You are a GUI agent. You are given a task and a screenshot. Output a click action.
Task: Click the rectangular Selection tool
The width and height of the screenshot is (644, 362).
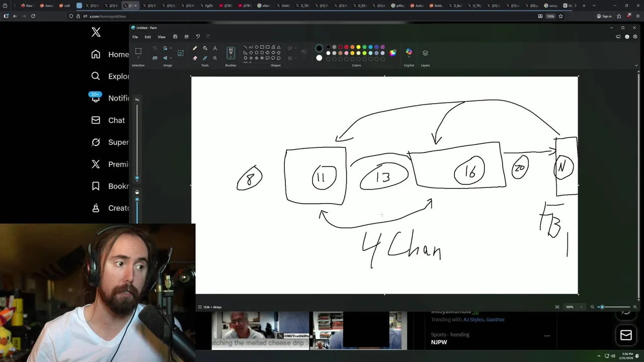138,51
